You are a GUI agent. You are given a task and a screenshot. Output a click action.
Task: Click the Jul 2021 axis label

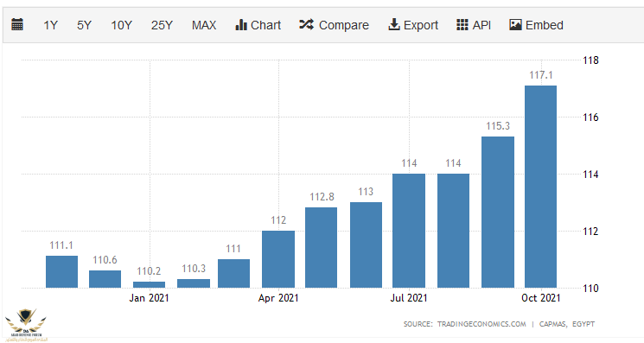409,298
